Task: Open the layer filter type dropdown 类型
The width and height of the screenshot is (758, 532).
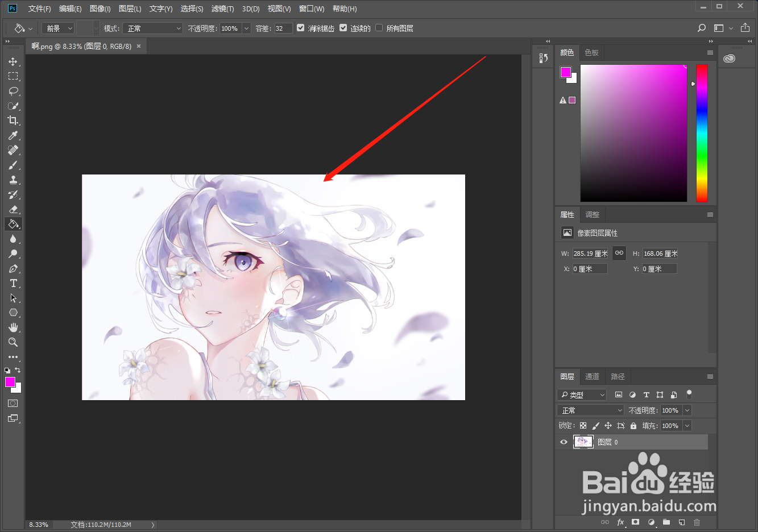Action: coord(582,394)
